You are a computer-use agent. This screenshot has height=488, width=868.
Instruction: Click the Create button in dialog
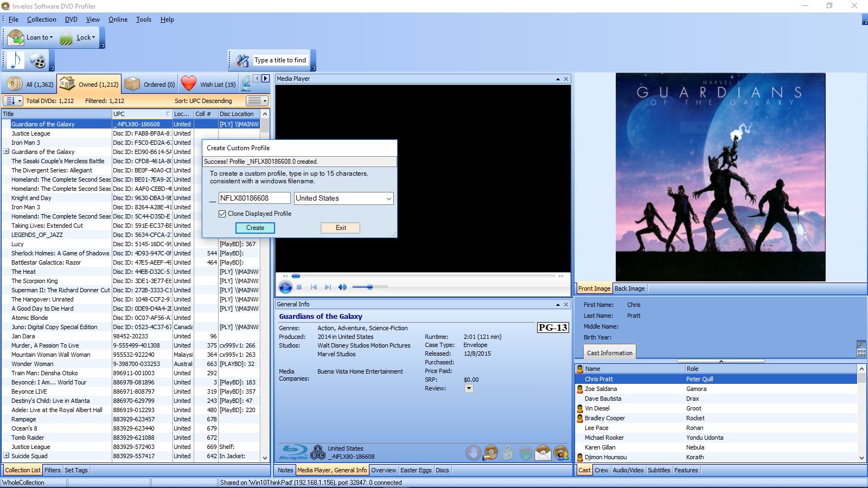coord(255,228)
